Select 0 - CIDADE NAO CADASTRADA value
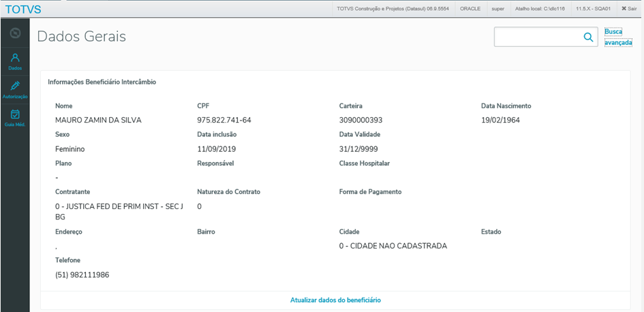The image size is (644, 312). coord(393,247)
